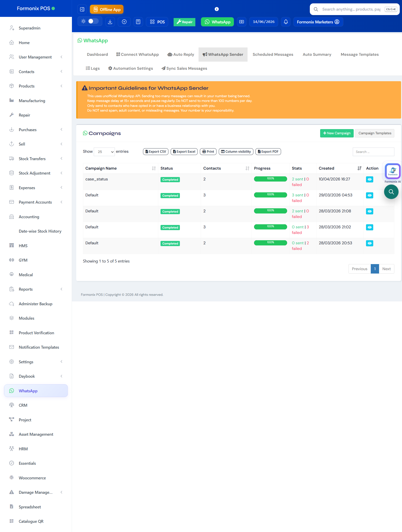Export the campaigns to Excel
Image resolution: width=402 pixels, height=532 pixels.
click(x=184, y=152)
